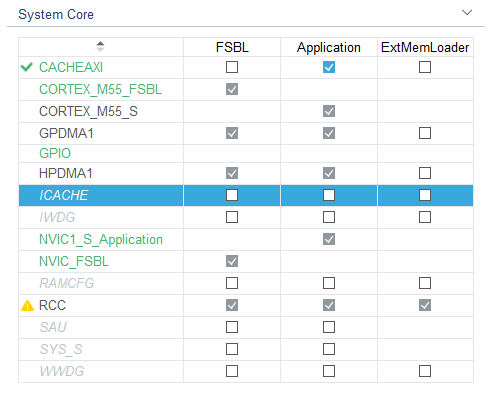The image size is (488, 394).
Task: Select the CACHEAXI peripheral
Action: coord(71,67)
